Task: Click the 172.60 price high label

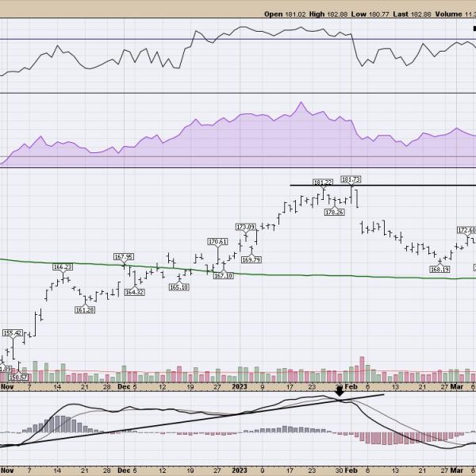Action: [x=466, y=230]
